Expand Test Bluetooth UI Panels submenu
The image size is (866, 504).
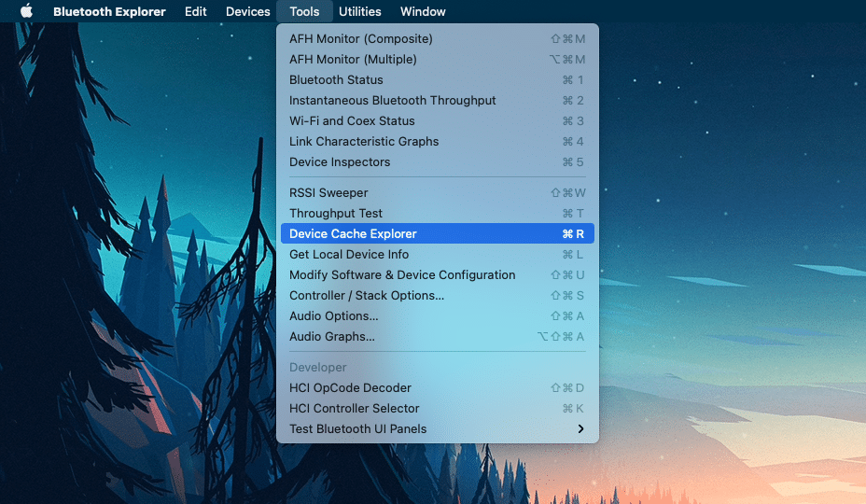click(438, 428)
